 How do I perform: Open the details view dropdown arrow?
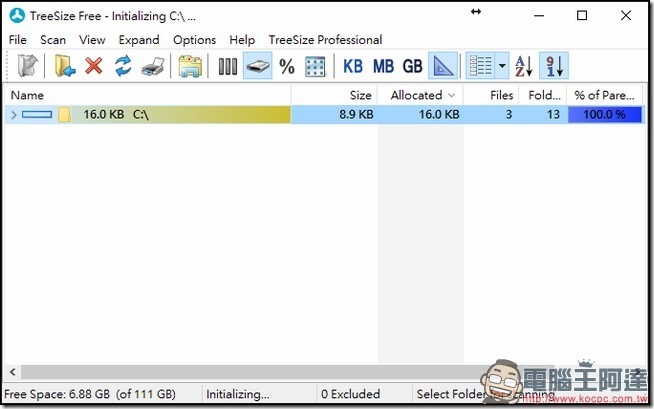click(502, 66)
